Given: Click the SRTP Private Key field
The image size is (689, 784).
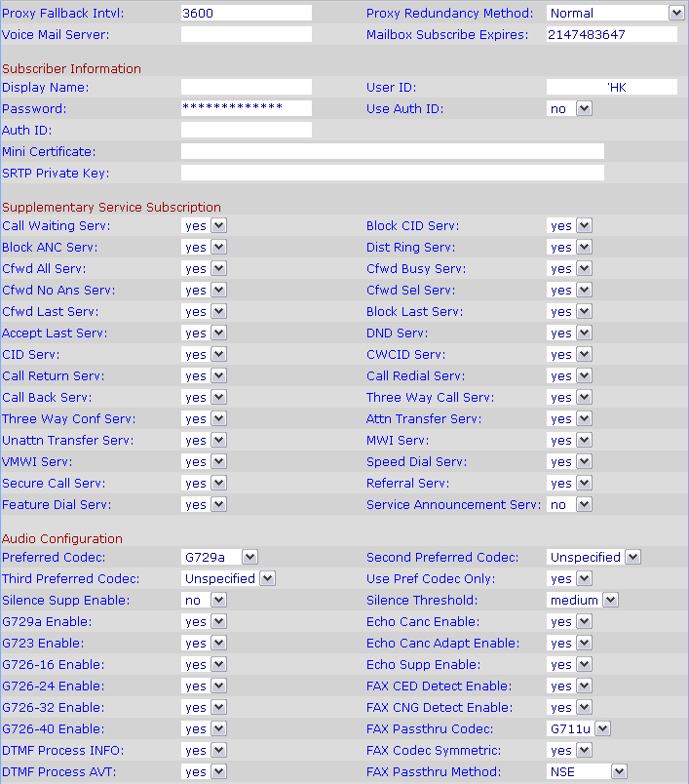Looking at the screenshot, I should [x=392, y=173].
